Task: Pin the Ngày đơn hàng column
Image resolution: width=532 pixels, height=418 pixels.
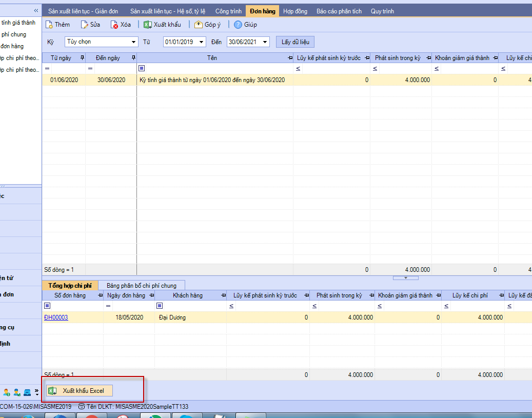Action: point(151,295)
